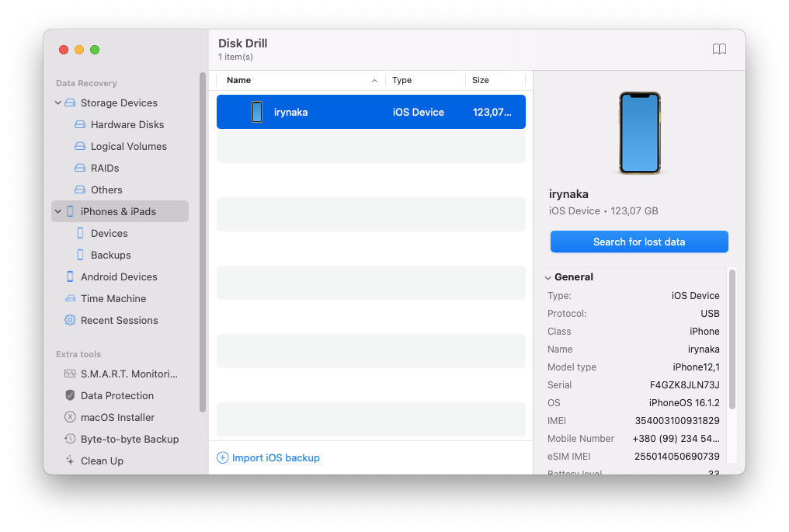The image size is (789, 532).
Task: Click the Others drive icon
Action: 80,190
